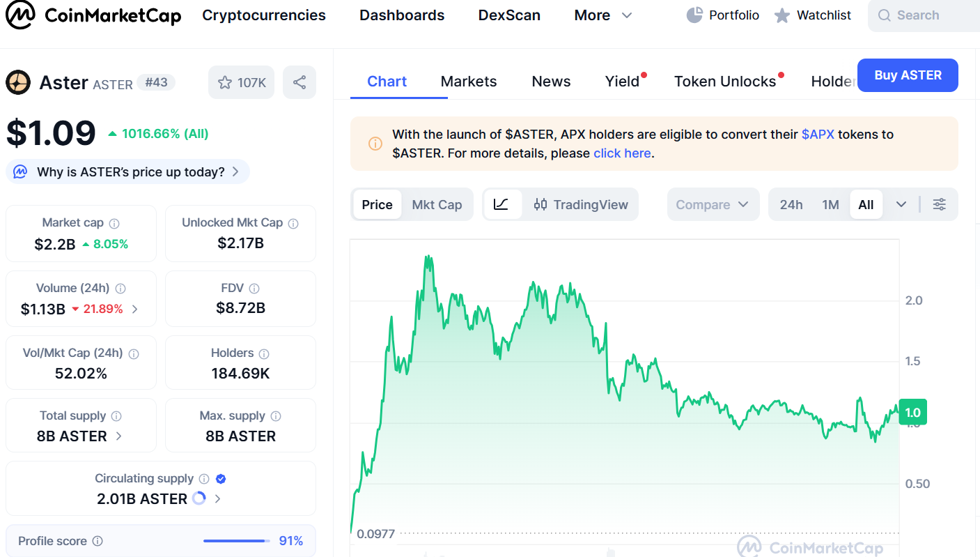Click the CoinMarketCap logo
Viewport: 980px width, 557px height.
point(94,15)
